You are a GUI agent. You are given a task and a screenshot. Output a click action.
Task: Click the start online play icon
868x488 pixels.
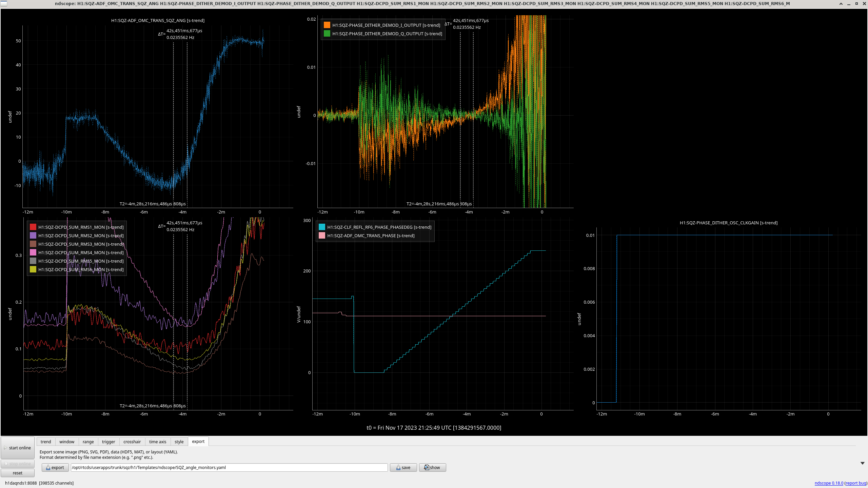(5, 448)
